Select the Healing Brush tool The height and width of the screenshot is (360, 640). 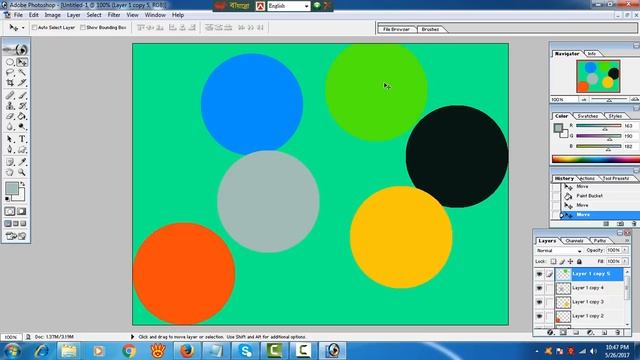click(x=10, y=96)
